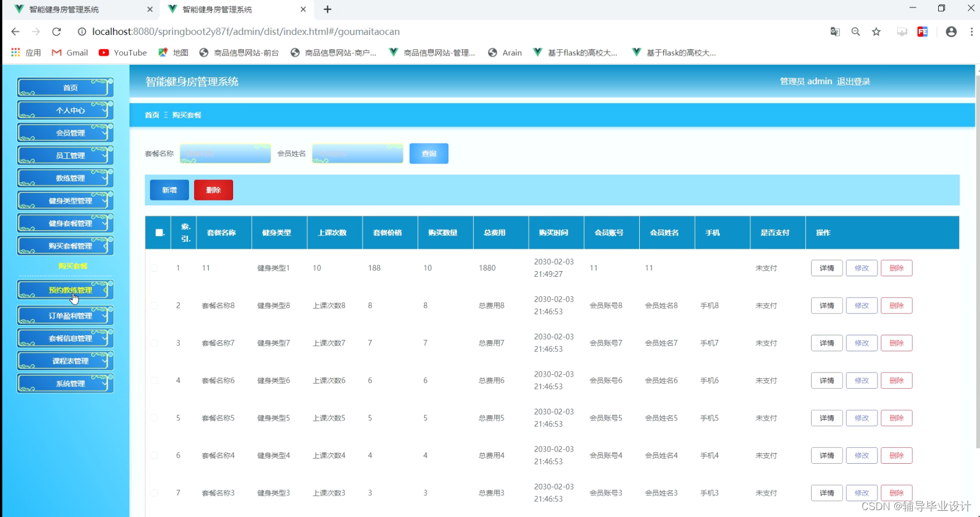The image size is (980, 517).
Task: Check the checkbox for row 套餐名称7
Action: pos(154,343)
